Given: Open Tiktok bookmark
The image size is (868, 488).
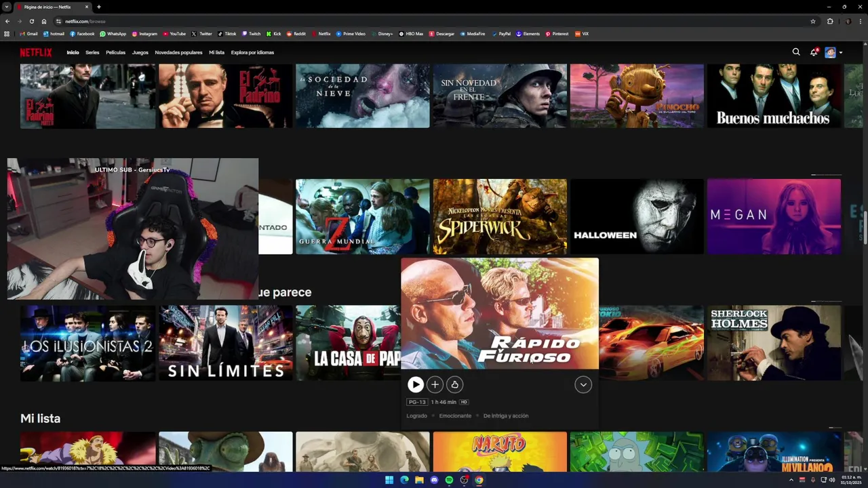Looking at the screenshot, I should (226, 33).
